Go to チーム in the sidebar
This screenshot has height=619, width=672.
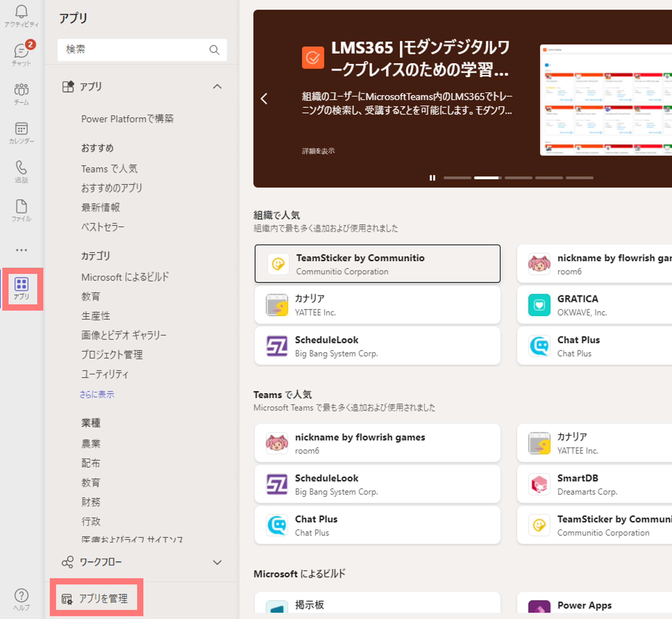click(x=21, y=94)
